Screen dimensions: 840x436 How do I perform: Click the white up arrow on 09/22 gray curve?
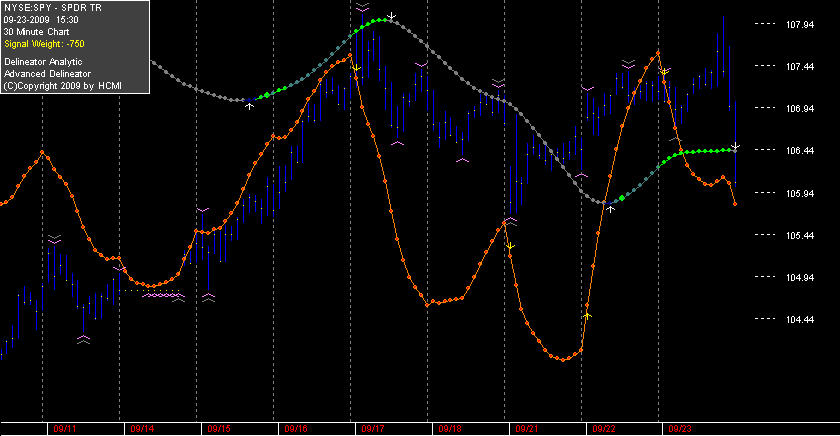click(x=610, y=208)
